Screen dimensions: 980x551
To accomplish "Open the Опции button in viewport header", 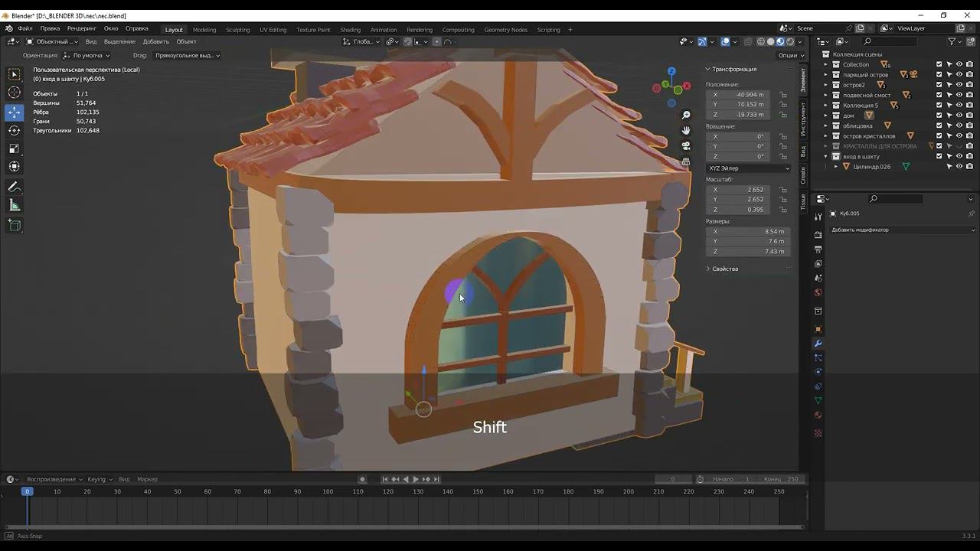I will 790,55.
